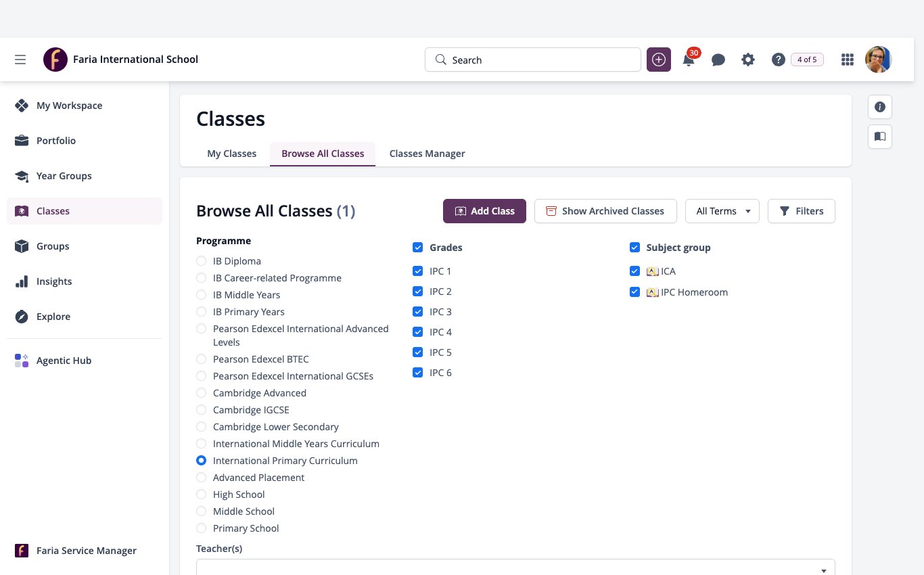Switch to the My Classes tab

(232, 154)
